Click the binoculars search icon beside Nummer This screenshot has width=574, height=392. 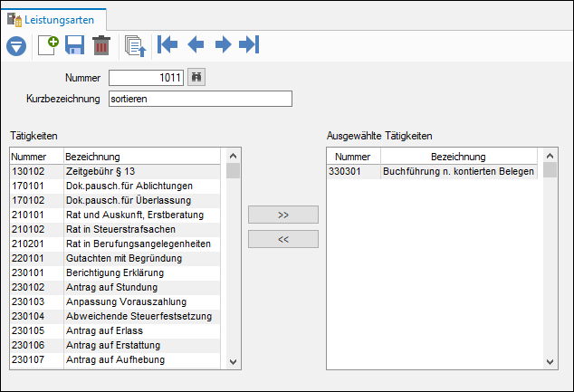point(196,77)
